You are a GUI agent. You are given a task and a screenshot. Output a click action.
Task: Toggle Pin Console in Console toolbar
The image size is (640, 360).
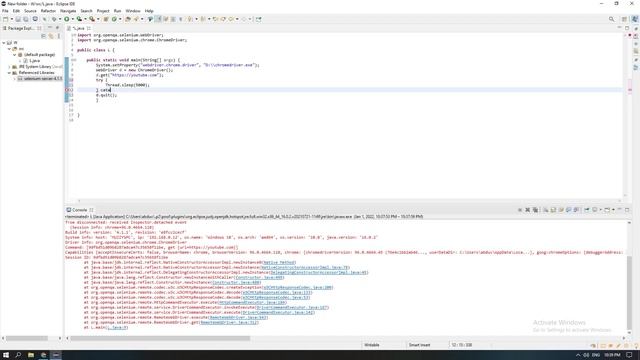(587, 210)
